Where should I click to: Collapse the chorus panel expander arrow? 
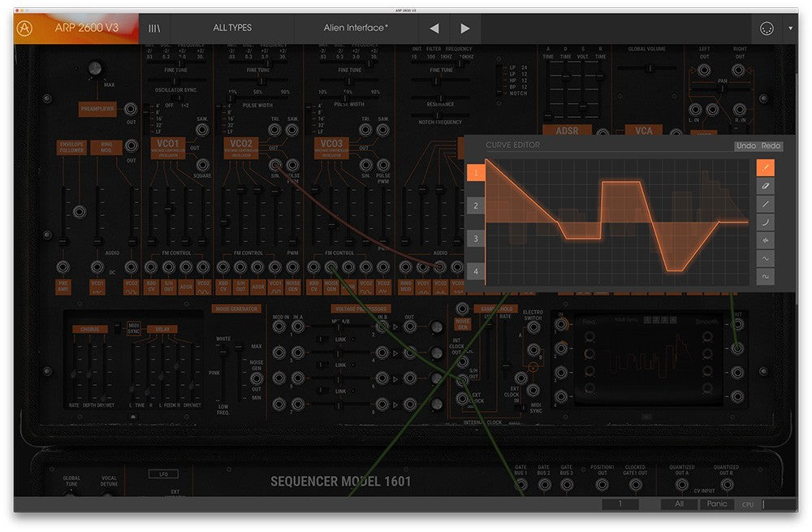(x=134, y=416)
